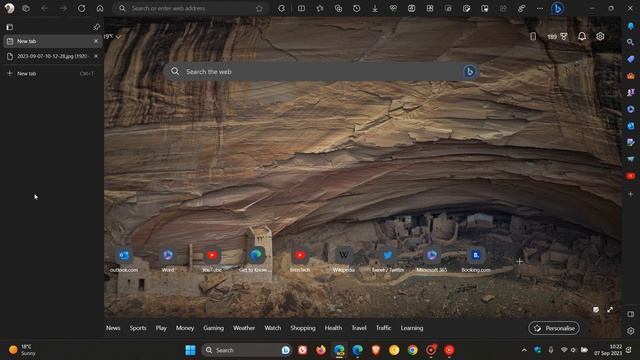Screen dimensions: 640x360
Task: Go to the home page icon
Action: tap(100, 8)
